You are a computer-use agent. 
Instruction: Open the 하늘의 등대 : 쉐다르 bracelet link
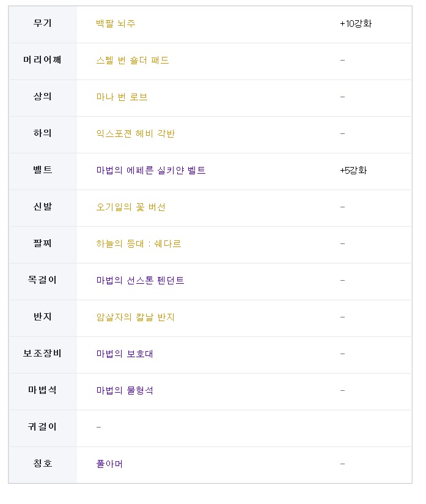click(139, 243)
